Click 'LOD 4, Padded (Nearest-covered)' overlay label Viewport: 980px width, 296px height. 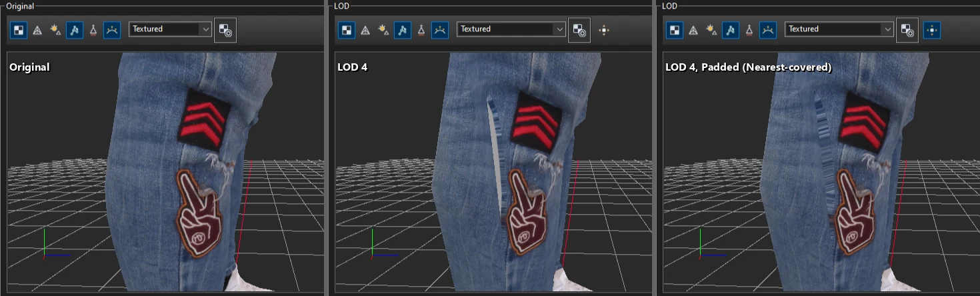(749, 67)
